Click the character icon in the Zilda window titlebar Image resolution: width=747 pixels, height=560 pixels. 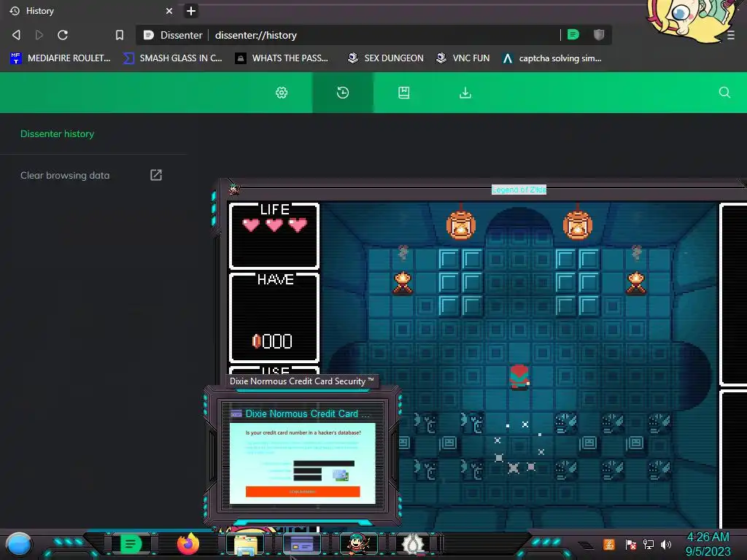tap(234, 189)
